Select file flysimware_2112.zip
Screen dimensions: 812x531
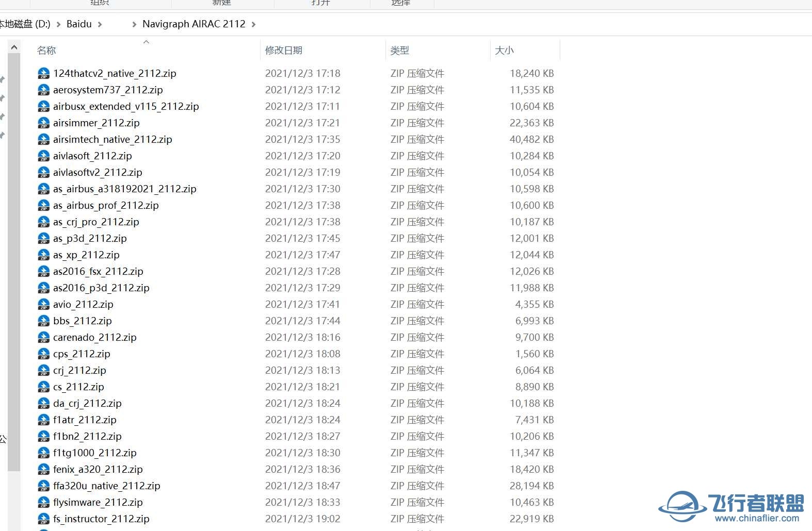pos(98,502)
